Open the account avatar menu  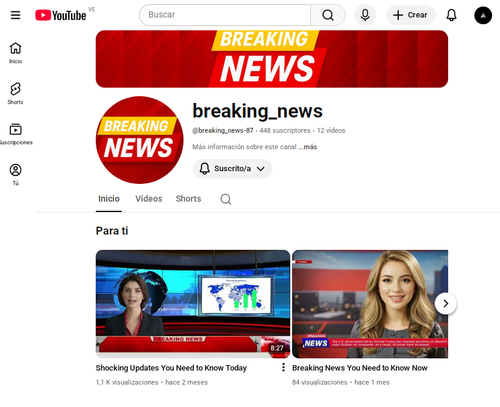point(483,15)
